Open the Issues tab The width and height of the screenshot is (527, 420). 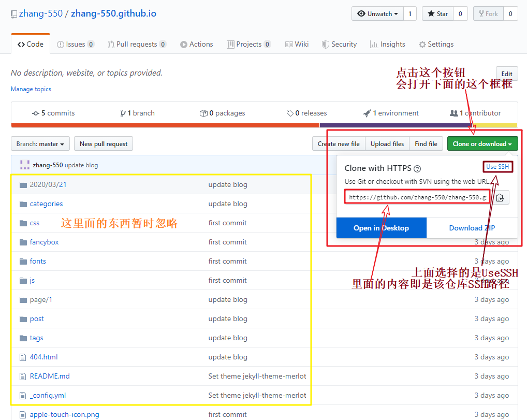(76, 45)
